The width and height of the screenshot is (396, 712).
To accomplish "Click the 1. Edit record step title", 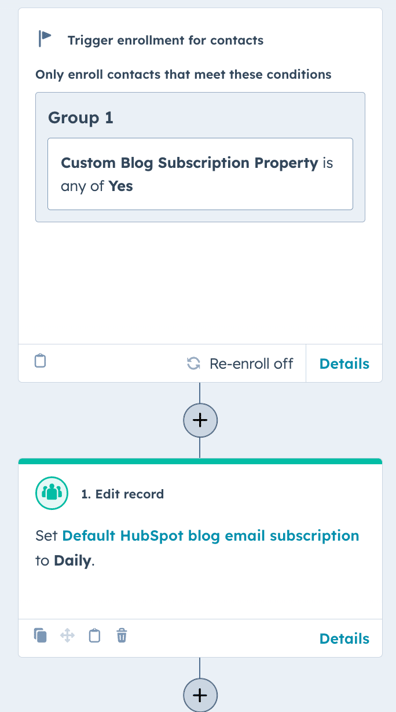I will (123, 494).
